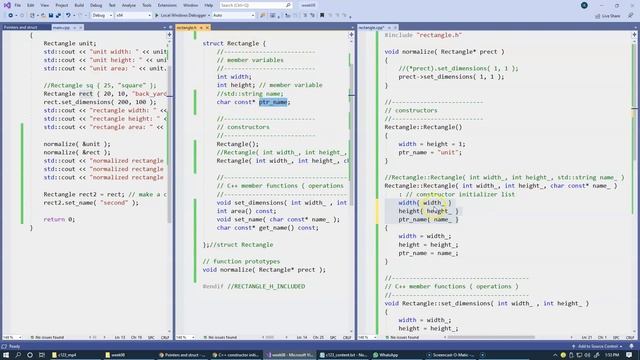Open tab list dropdown in rectangle.h pane

(352, 27)
